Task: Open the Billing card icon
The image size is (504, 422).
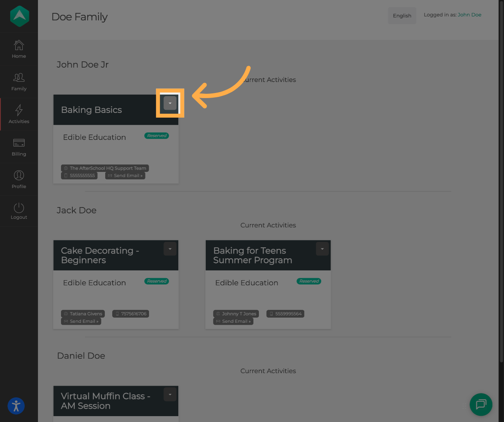Action: (x=19, y=143)
